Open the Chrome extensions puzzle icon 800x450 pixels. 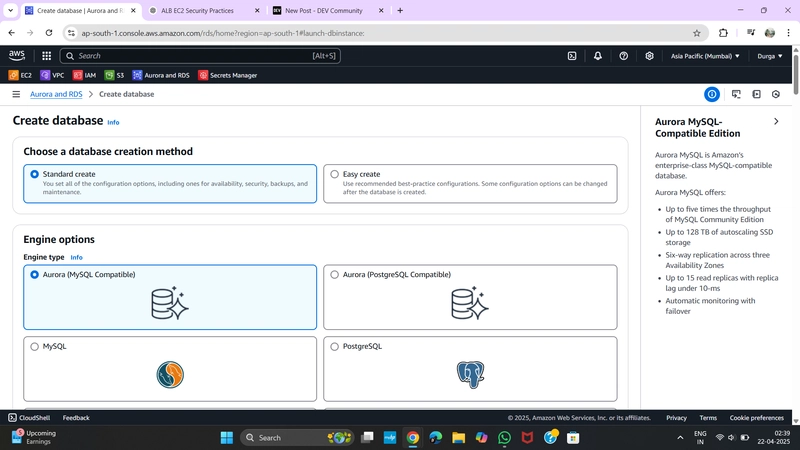point(723,33)
